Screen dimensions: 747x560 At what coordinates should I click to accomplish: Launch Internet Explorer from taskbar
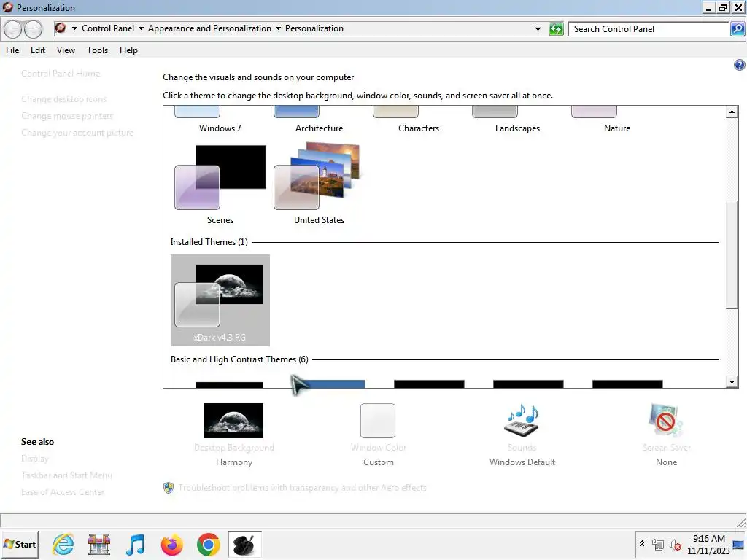63,544
